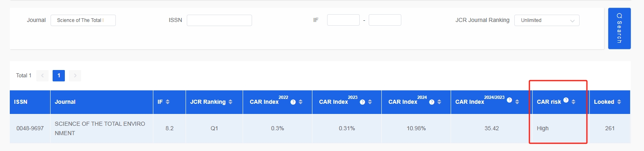
Task: Sort by CAR Index 2024
Action: pyautogui.click(x=439, y=102)
